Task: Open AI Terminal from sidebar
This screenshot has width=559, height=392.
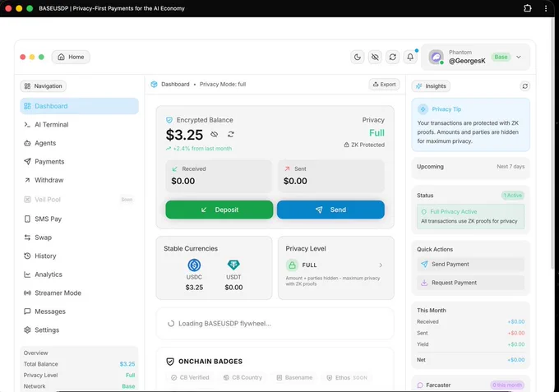Action: tap(79, 125)
